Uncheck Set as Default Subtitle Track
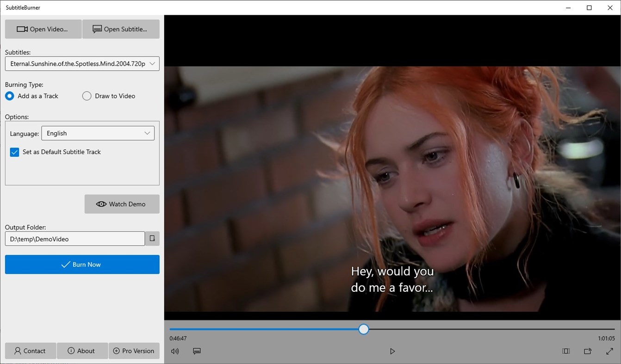Viewport: 621px width, 364px height. click(x=14, y=152)
